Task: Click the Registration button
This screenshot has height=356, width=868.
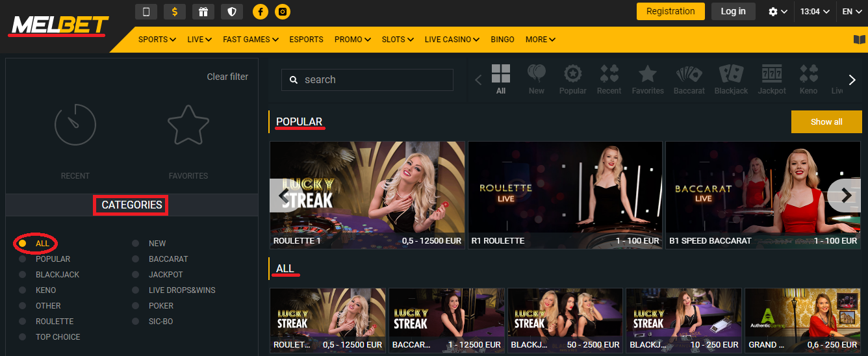Action: [x=670, y=11]
